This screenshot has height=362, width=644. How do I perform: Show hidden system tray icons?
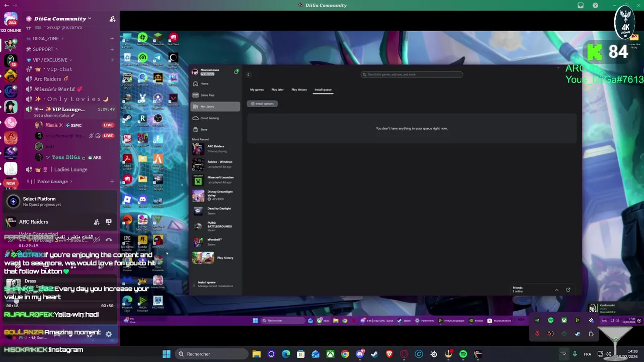563,354
